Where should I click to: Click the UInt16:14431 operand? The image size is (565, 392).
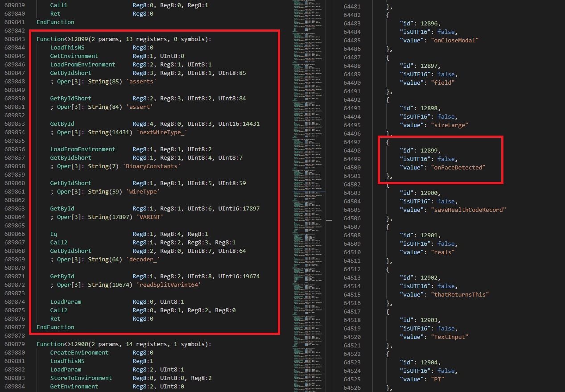point(239,124)
